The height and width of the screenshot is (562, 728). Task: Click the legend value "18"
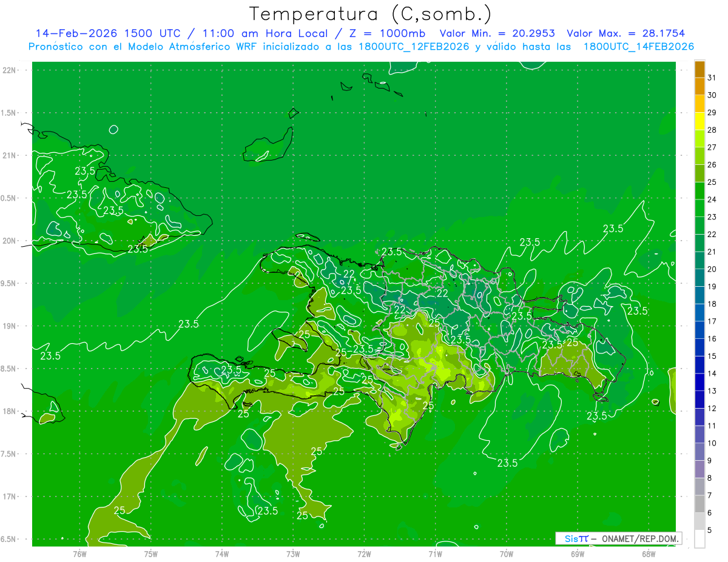click(x=712, y=304)
